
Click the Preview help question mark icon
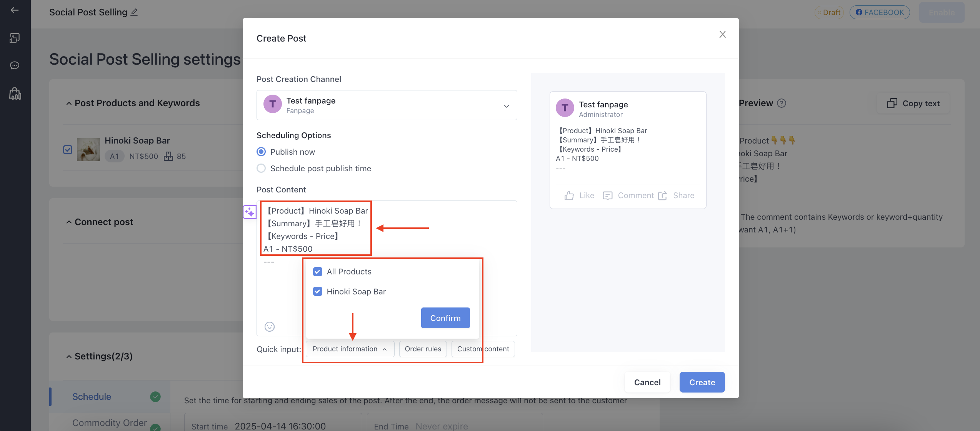coord(782,103)
